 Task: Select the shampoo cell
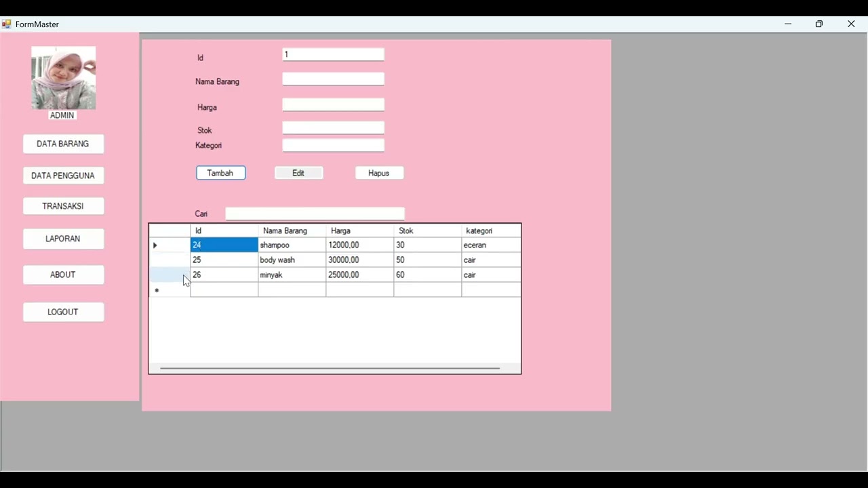[x=292, y=245]
